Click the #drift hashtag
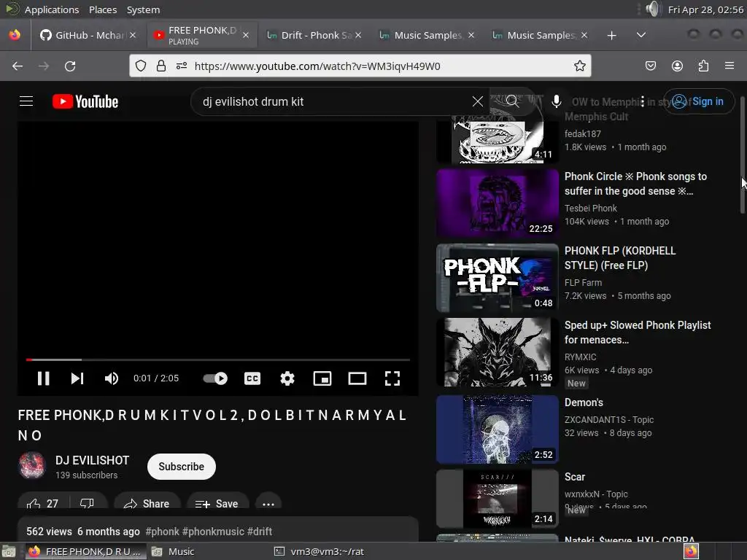 coord(260,532)
